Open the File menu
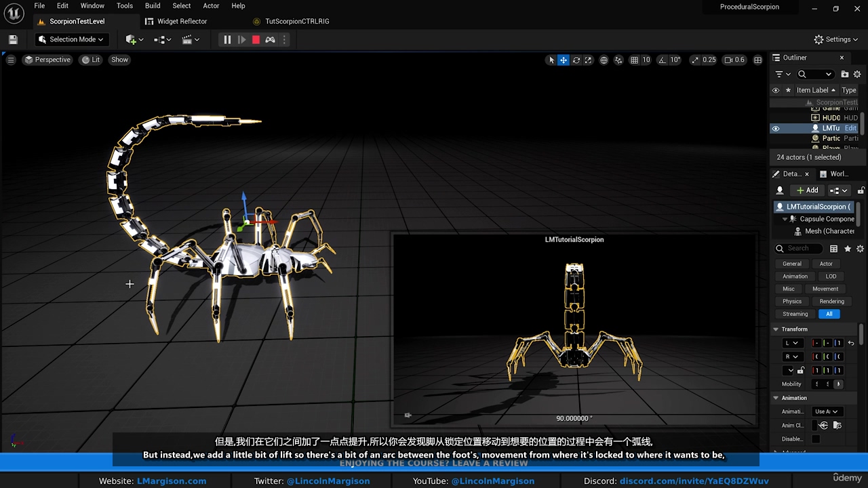The height and width of the screenshot is (488, 868). (39, 5)
